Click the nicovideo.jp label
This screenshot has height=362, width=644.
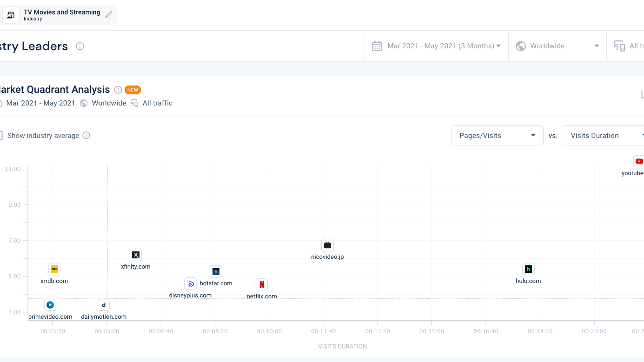pos(328,257)
